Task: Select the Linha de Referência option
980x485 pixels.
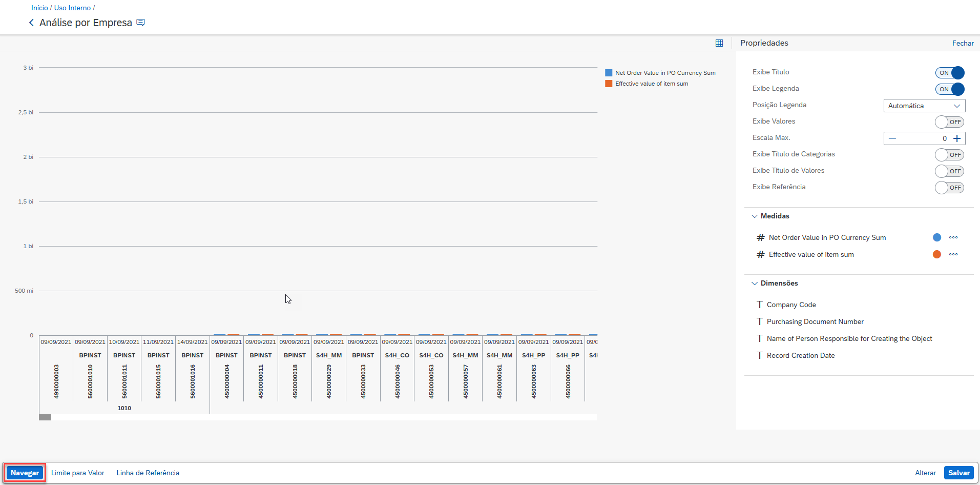Action: (x=148, y=473)
